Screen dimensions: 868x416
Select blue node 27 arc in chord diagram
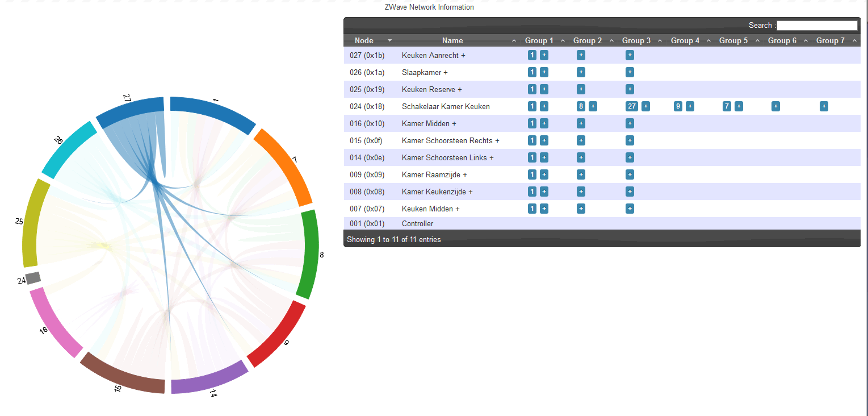coord(131,110)
